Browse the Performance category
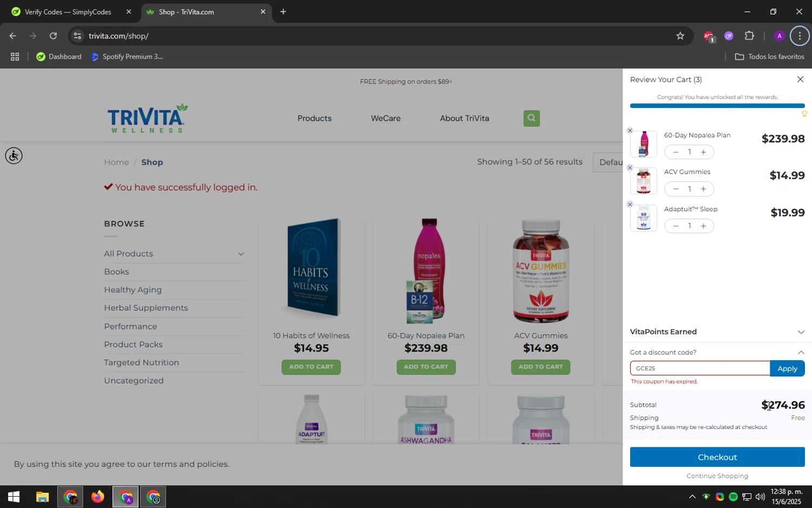The image size is (812, 508). click(130, 327)
